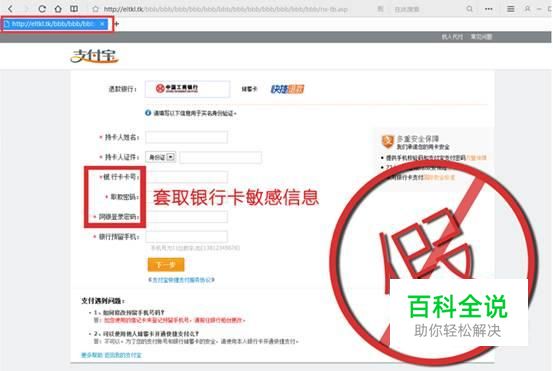This screenshot has height=371, width=553.
Task: Click the heading 支付遇到问题
Action: tap(103, 301)
